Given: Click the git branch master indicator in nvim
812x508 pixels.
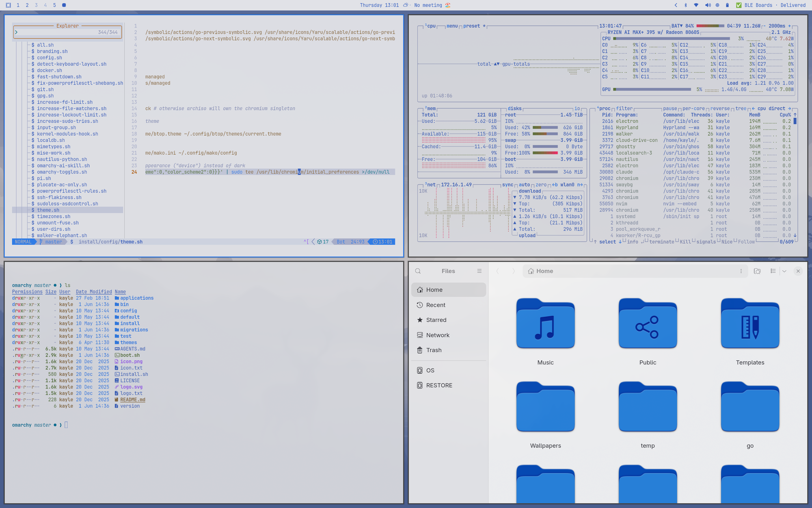Looking at the screenshot, I should (51, 242).
